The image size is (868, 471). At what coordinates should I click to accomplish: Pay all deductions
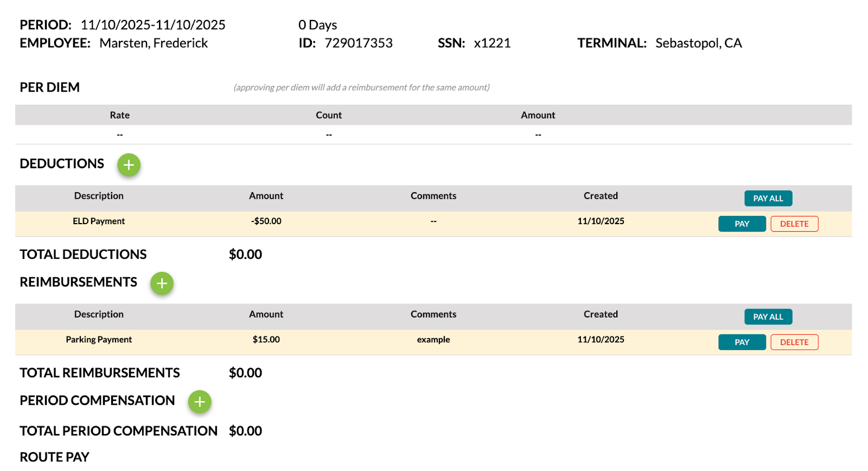pyautogui.click(x=768, y=199)
